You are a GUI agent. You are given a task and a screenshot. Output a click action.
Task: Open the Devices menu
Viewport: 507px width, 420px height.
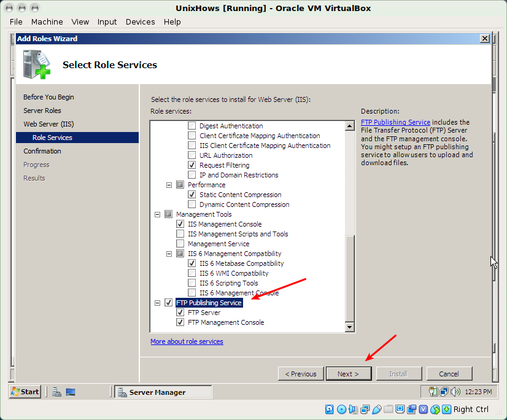141,21
